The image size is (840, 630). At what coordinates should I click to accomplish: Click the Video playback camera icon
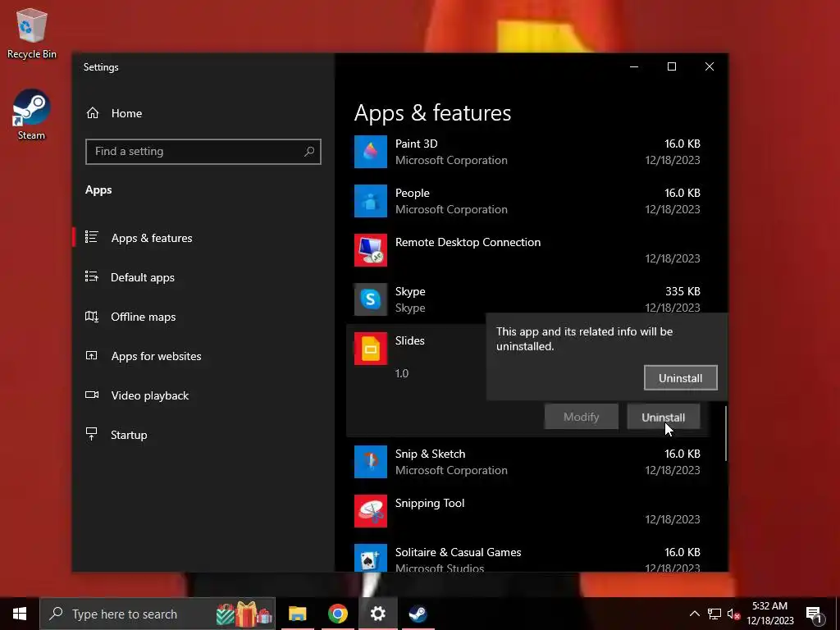(92, 395)
